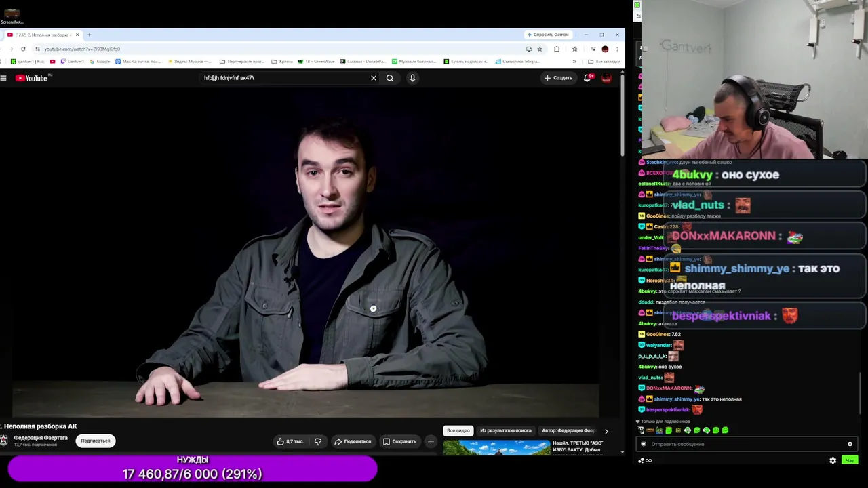
Task: Click the shimmy_shimmy_ye username in chat
Action: [x=677, y=399]
